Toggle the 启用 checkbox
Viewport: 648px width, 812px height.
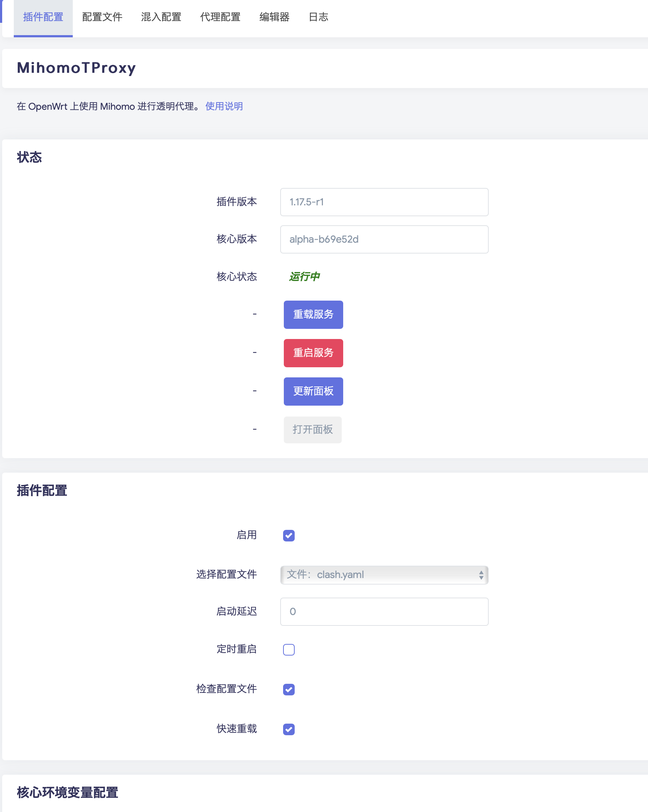click(289, 536)
